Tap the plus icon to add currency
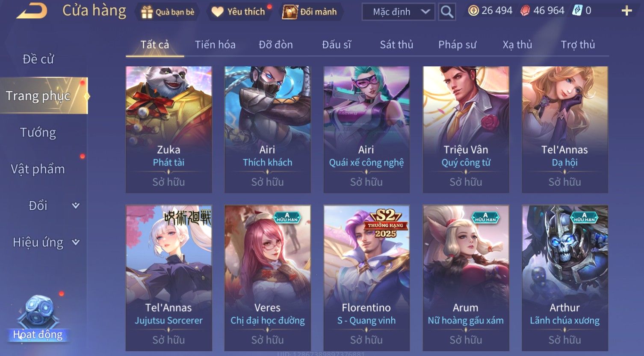 click(x=626, y=11)
